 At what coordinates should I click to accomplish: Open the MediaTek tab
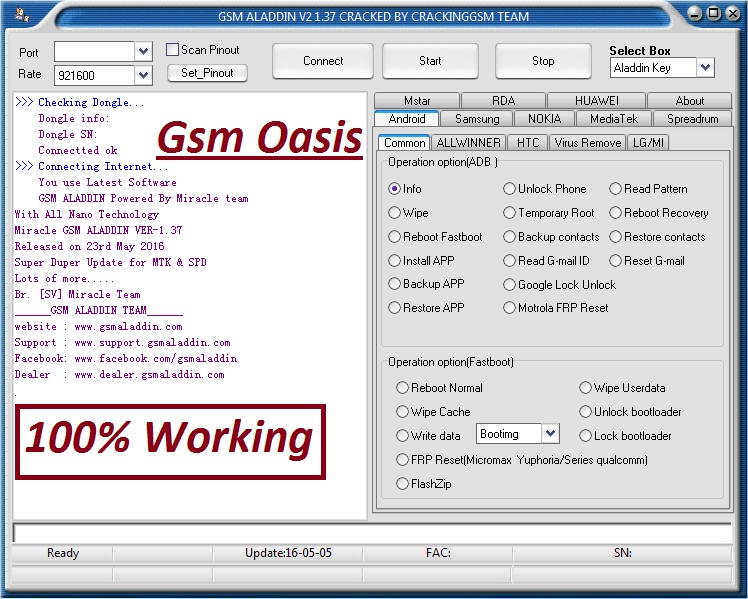pos(614,119)
